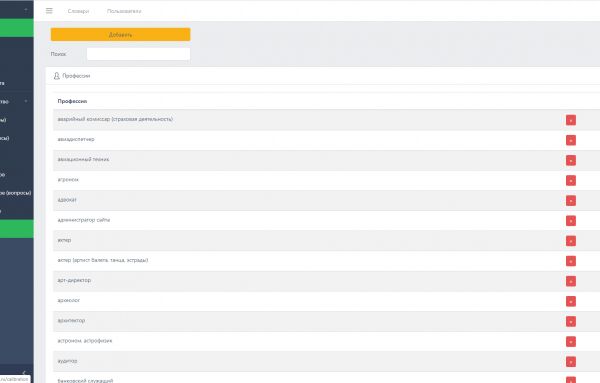Delete the археолог row

(x=571, y=302)
